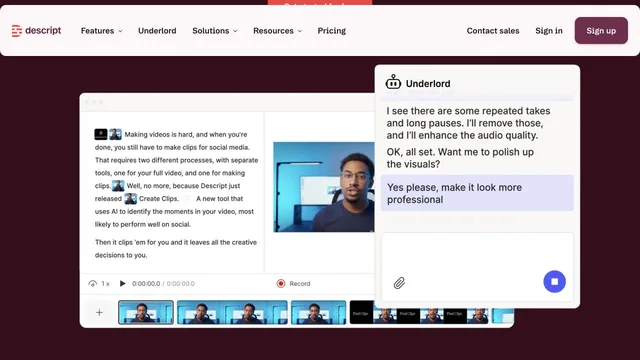Click the Contact sales link

493,31
